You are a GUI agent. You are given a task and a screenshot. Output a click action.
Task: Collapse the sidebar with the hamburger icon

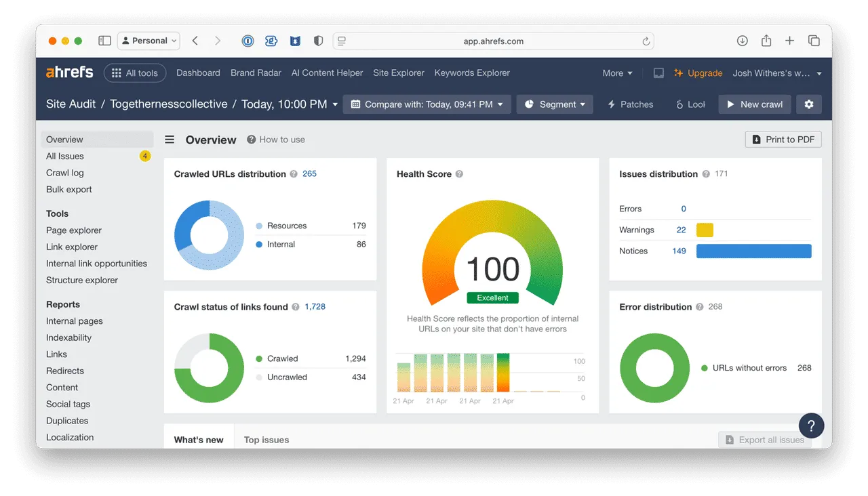coord(170,140)
